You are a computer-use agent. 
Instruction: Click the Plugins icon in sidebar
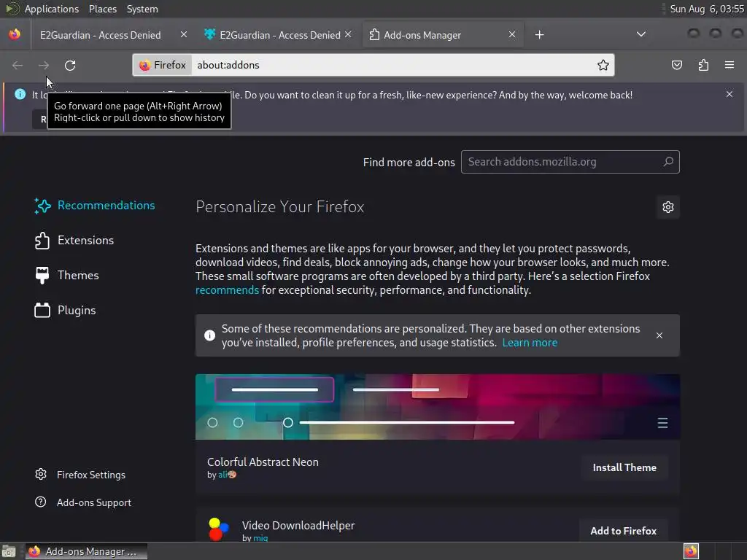42,311
